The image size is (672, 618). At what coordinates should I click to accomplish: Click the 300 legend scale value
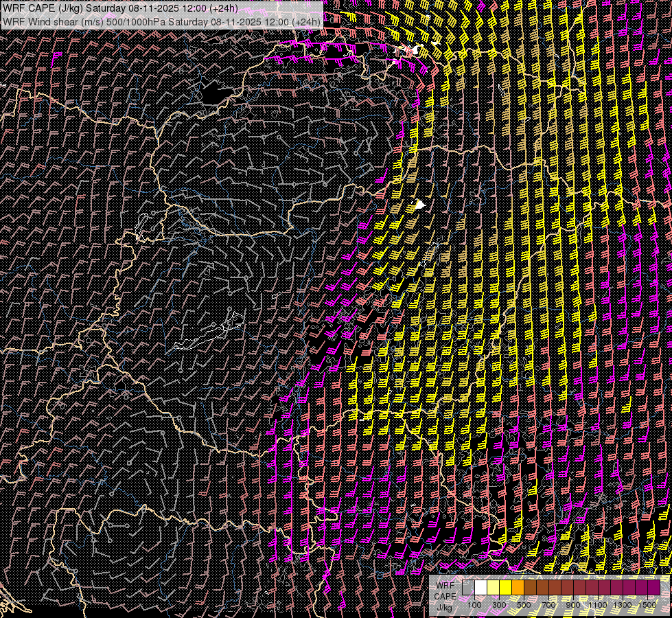pos(499,604)
